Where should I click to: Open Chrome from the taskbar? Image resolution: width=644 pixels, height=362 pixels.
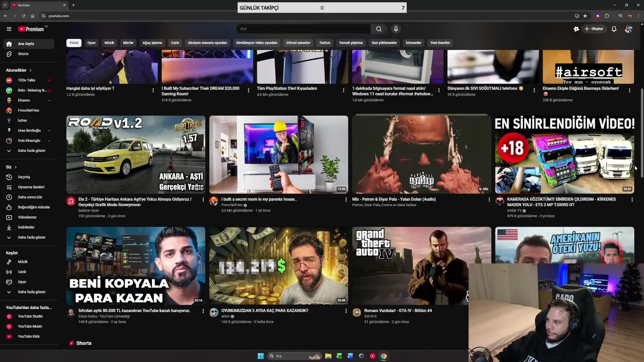point(383,356)
